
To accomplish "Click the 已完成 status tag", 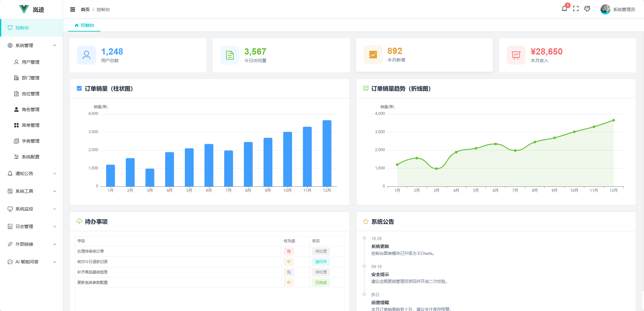I will pos(321,283).
